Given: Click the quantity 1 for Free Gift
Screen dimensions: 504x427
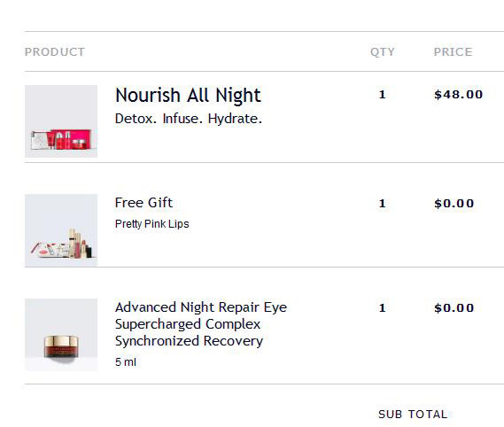Looking at the screenshot, I should tap(382, 204).
